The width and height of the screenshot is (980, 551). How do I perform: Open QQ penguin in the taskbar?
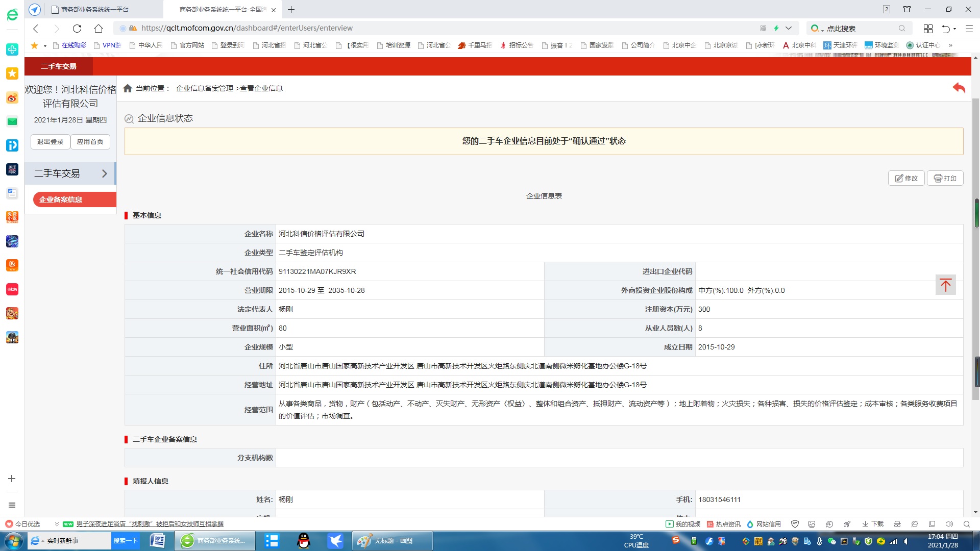(304, 540)
